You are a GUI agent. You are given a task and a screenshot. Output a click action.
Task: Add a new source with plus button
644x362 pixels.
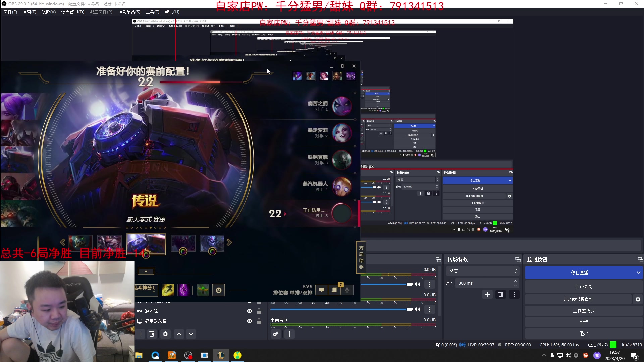click(140, 334)
